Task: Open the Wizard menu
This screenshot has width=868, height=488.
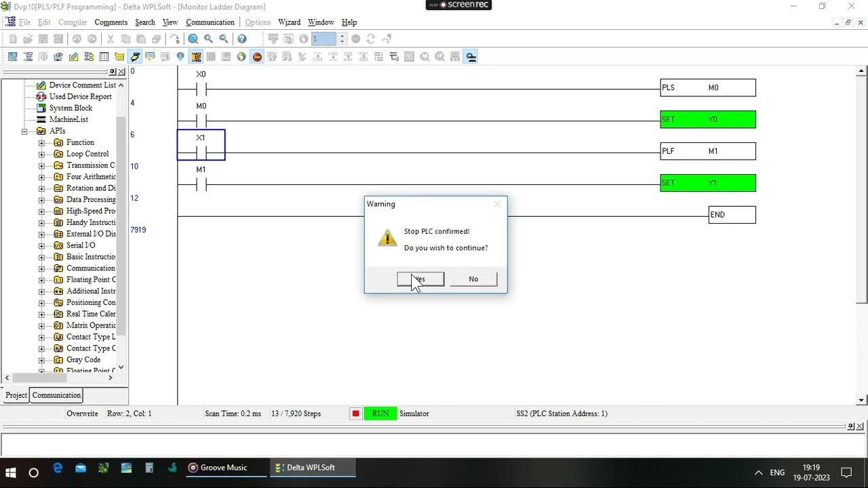Action: click(289, 22)
